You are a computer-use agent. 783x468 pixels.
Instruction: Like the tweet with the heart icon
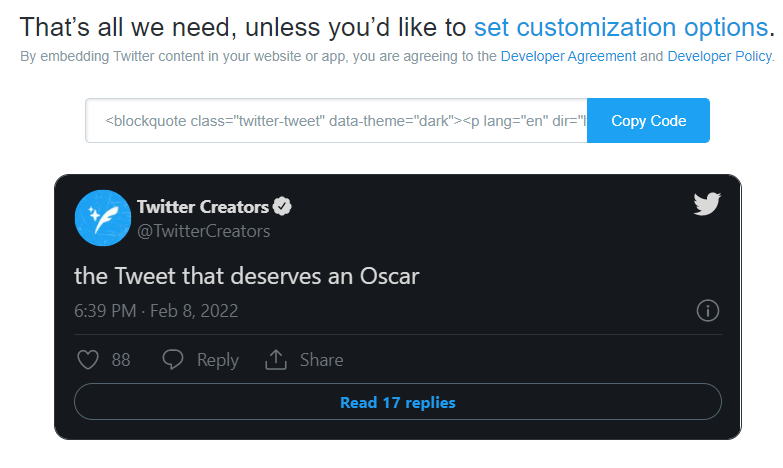tap(87, 360)
